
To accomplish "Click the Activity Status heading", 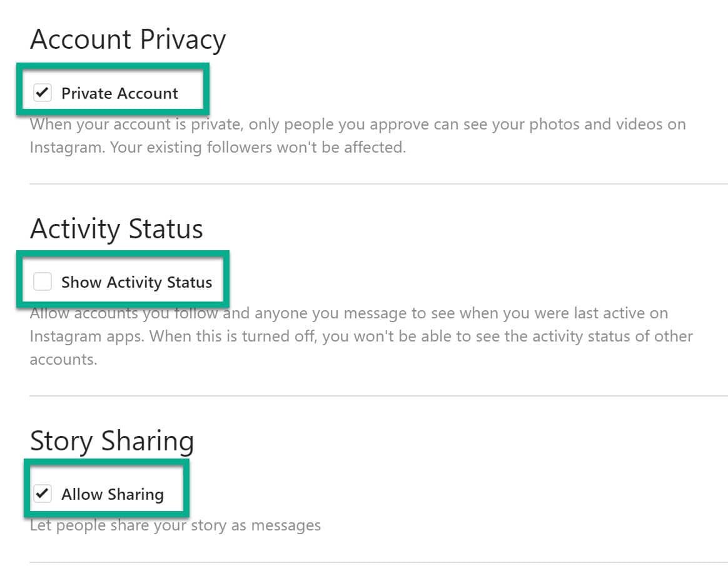I will (116, 228).
